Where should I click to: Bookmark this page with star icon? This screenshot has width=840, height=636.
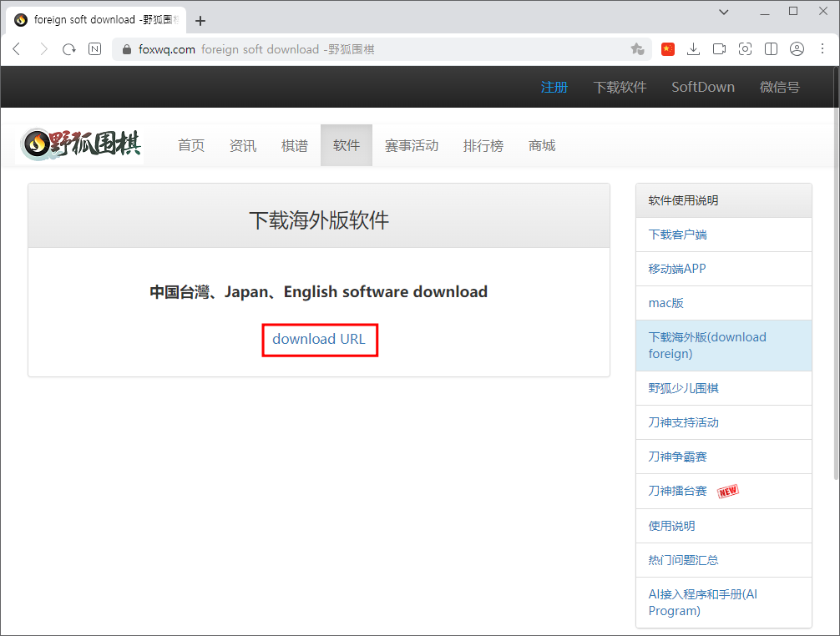tap(637, 49)
